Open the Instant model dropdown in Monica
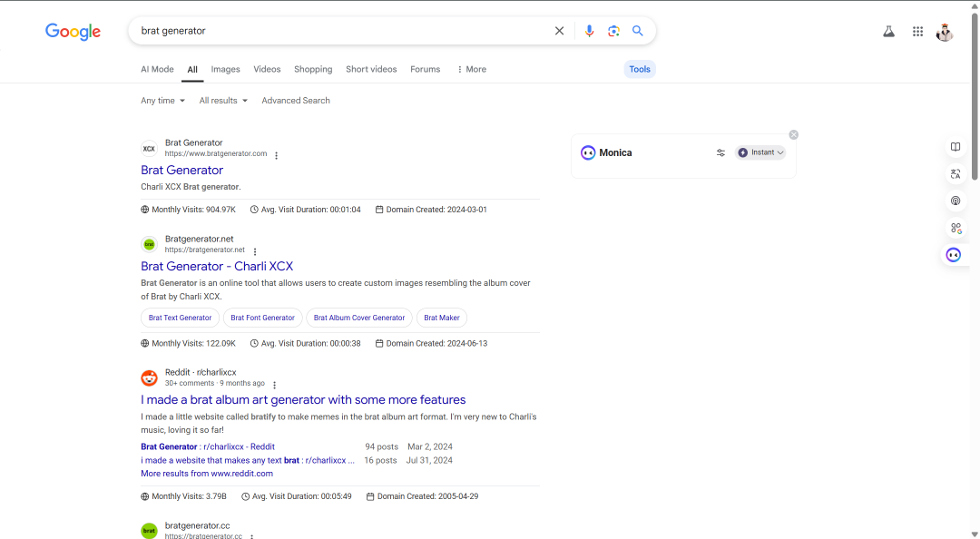This screenshot has width=980, height=539. tap(760, 152)
